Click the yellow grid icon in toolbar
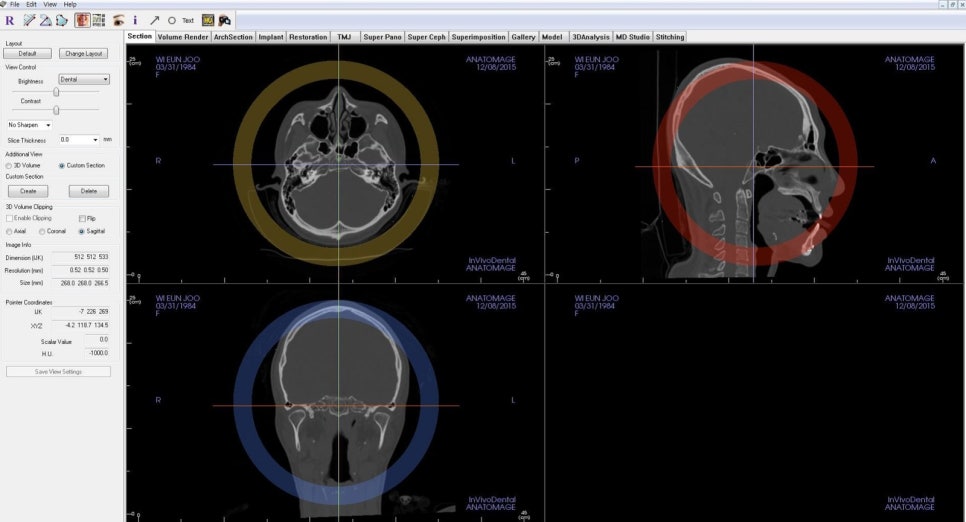Image resolution: width=966 pixels, height=522 pixels. (x=208, y=20)
